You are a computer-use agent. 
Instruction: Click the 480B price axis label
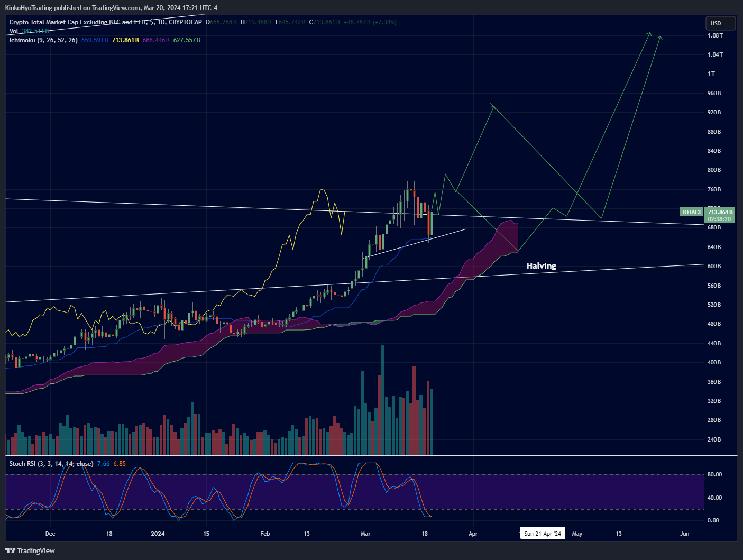714,324
